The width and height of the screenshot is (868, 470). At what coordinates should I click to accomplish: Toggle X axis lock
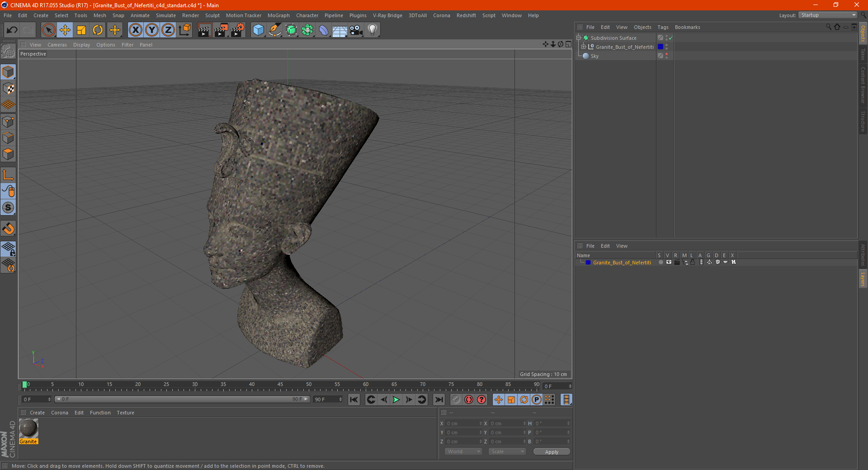(x=135, y=30)
